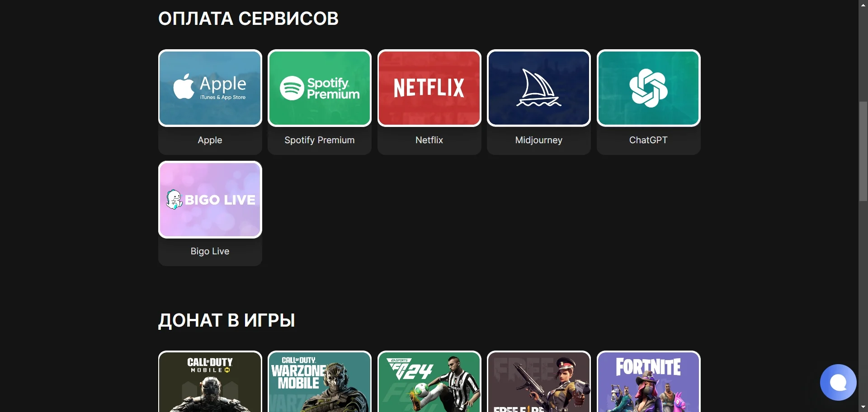868x412 pixels.
Task: Open the Warzone Mobile game card
Action: tap(320, 382)
